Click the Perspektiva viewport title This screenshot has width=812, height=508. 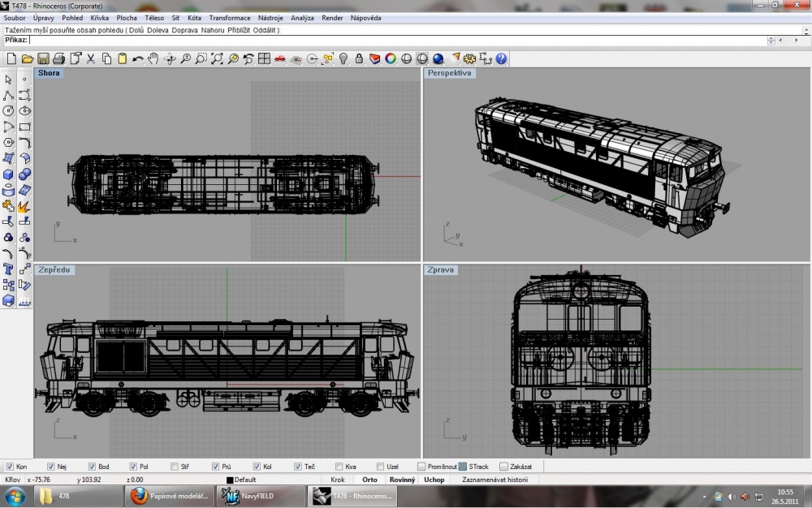[450, 73]
